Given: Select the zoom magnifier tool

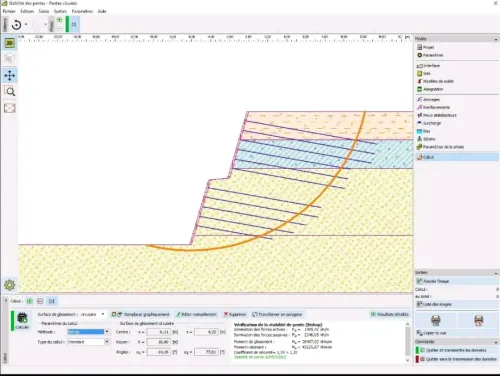Looking at the screenshot, I should click(x=10, y=91).
